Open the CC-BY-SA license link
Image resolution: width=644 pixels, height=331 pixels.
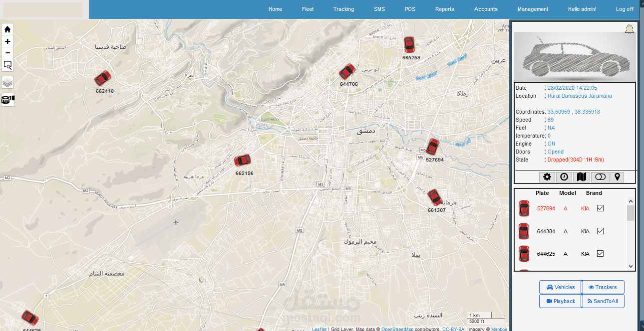click(x=453, y=329)
